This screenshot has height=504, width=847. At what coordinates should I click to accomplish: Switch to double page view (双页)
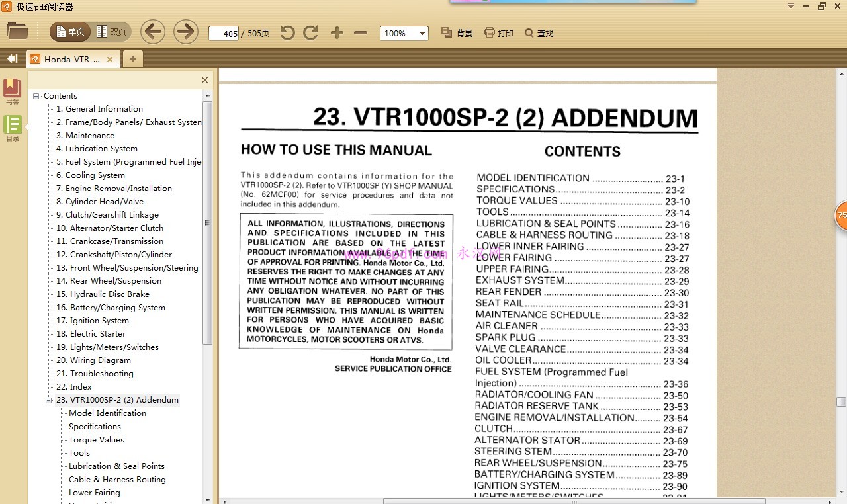[x=111, y=32]
